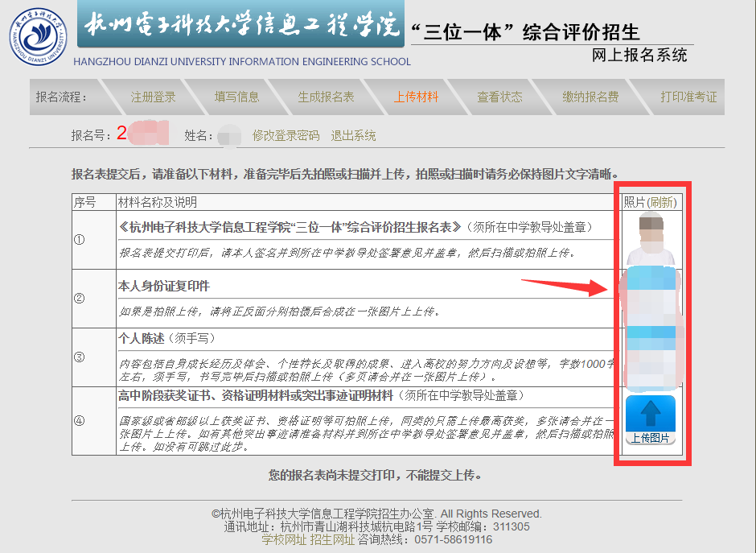Click 退出系统 to log out

pos(353,135)
